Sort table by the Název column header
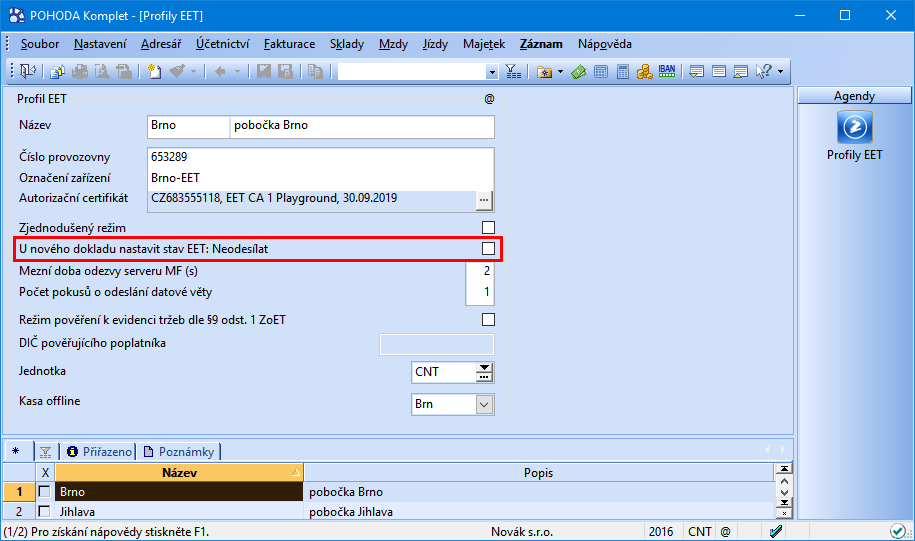 (178, 472)
